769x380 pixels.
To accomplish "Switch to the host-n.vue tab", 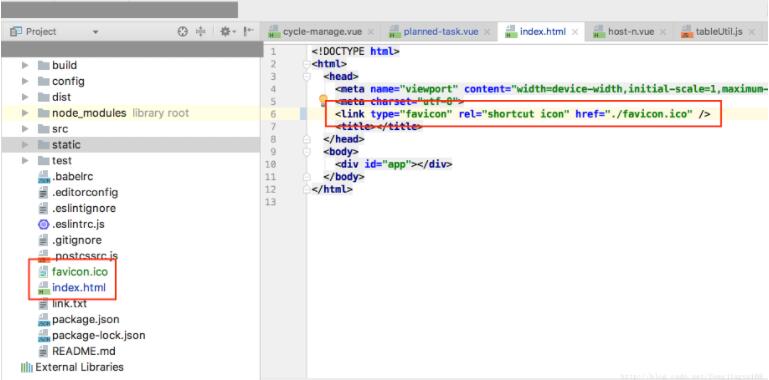I will pos(631,32).
